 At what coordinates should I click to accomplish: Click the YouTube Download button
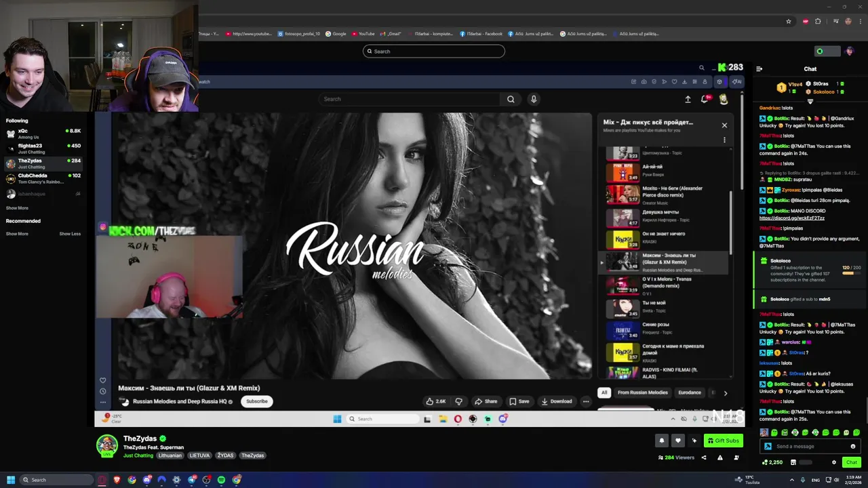[556, 401]
